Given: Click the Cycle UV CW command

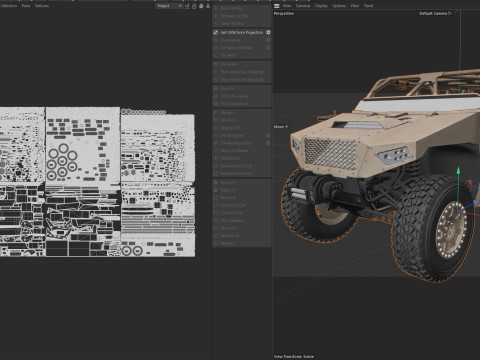Looking at the screenshot, I should [242, 213].
